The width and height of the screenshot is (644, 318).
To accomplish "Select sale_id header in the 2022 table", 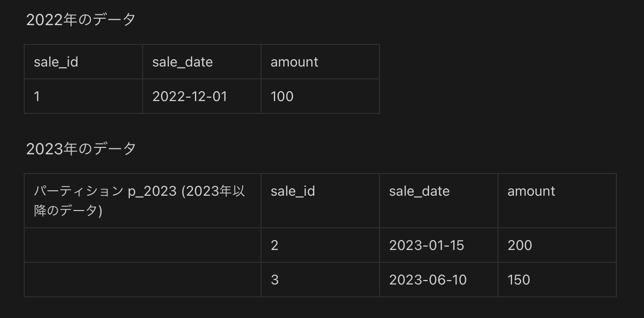I will click(56, 62).
